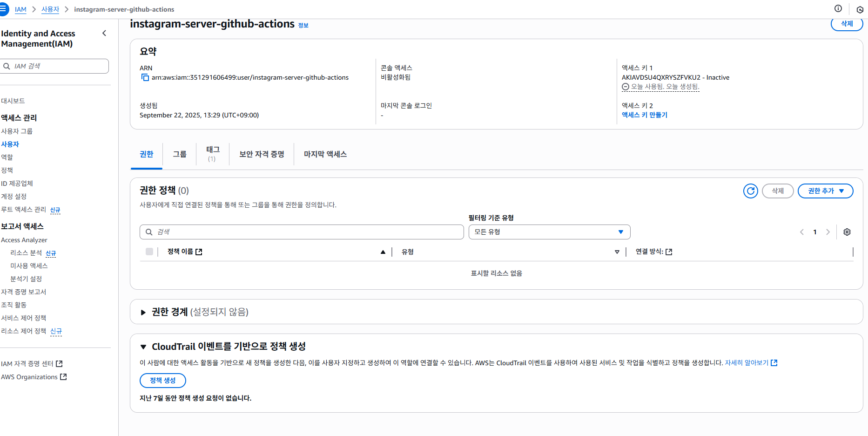Click the info circle icon at top right
Screen dimensions: 868x436
pyautogui.click(x=838, y=8)
